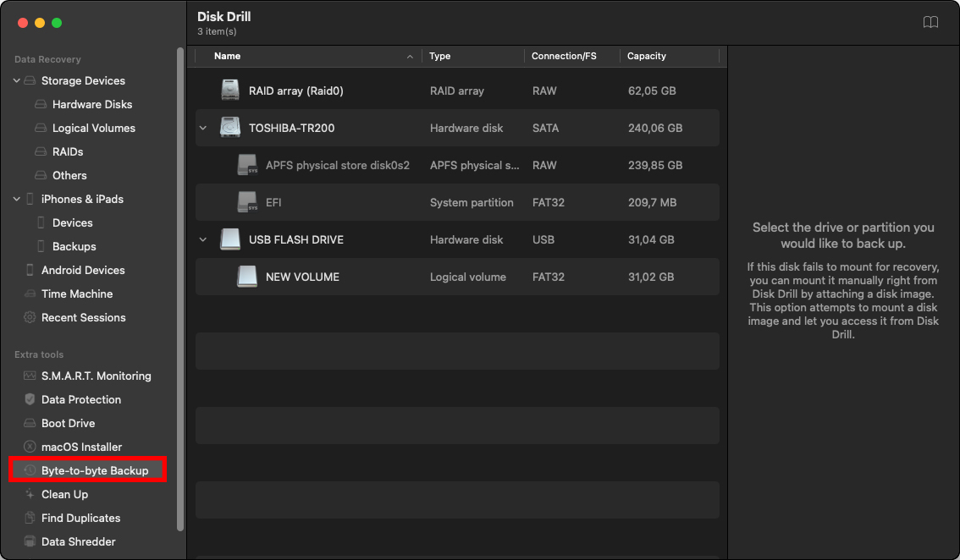Image resolution: width=960 pixels, height=560 pixels.
Task: Click the Recent Sessions gear icon
Action: pyautogui.click(x=30, y=317)
